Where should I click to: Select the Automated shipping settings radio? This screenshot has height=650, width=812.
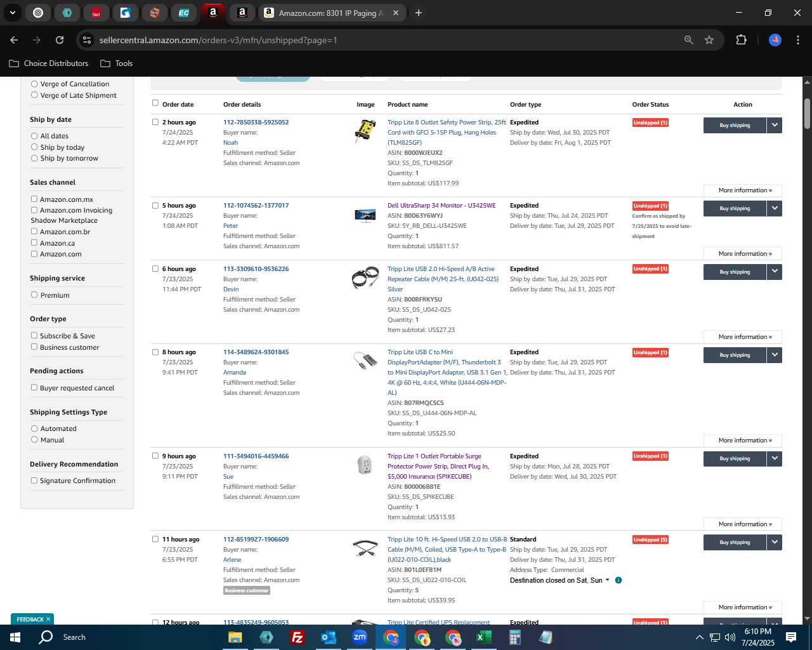tap(34, 428)
